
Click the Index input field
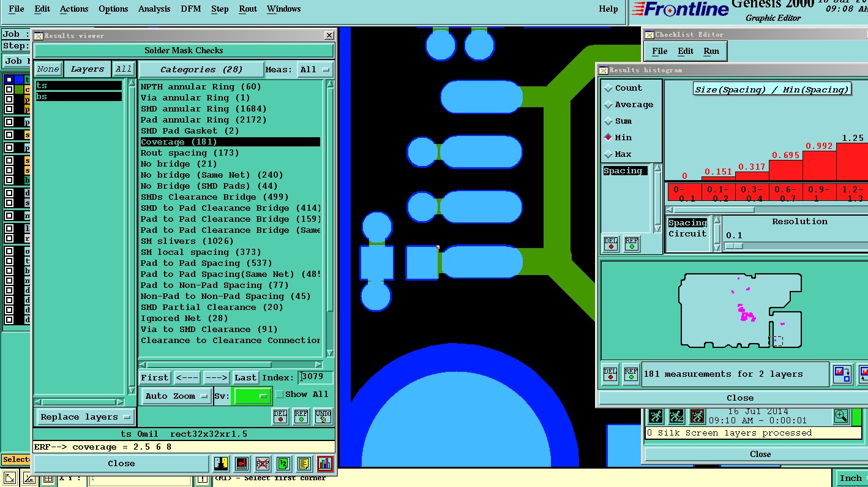point(316,377)
